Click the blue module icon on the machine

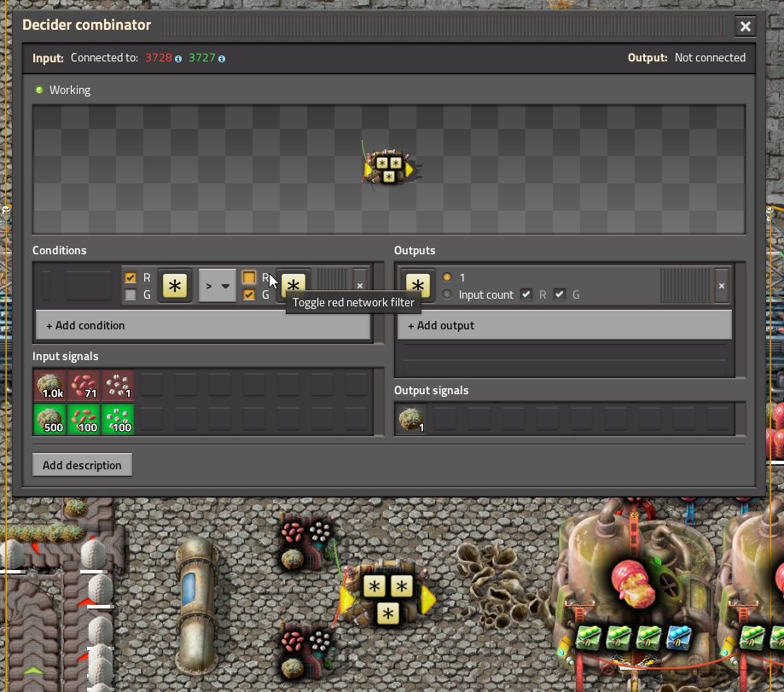point(678,637)
